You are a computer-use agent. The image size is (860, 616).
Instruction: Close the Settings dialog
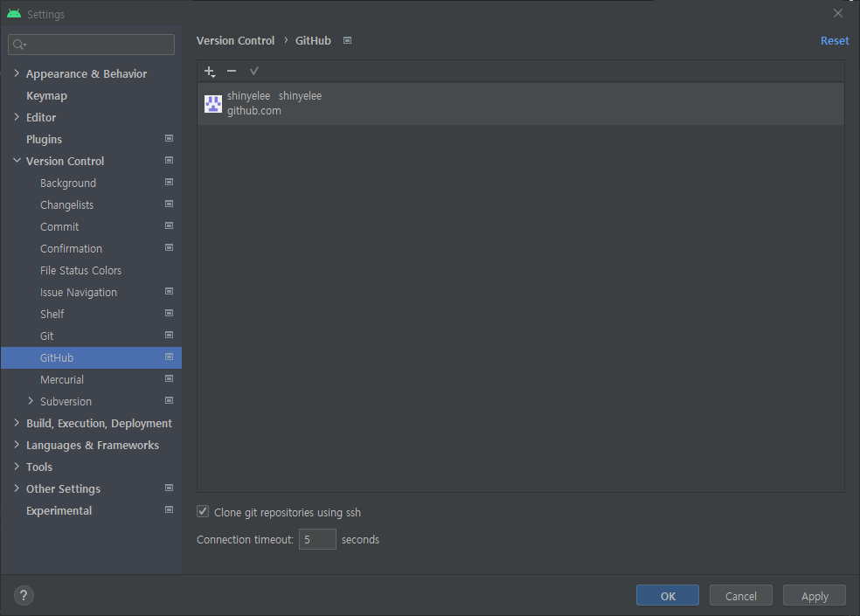837,13
